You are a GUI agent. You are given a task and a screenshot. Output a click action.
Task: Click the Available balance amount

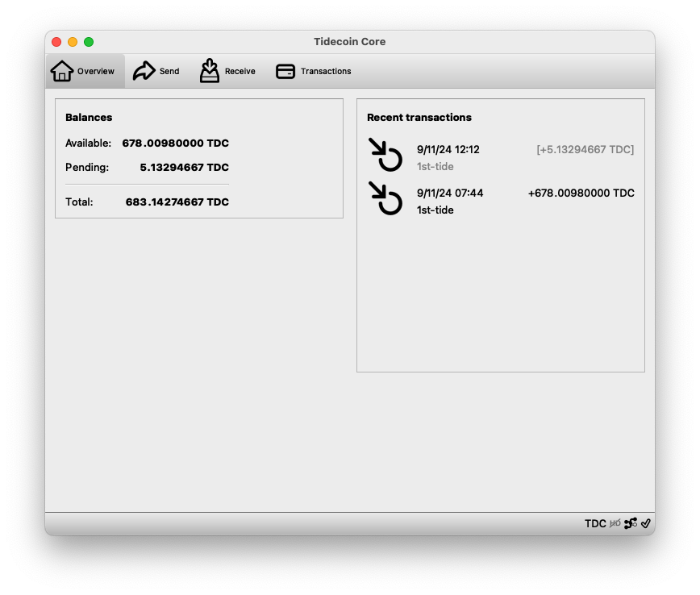(175, 143)
